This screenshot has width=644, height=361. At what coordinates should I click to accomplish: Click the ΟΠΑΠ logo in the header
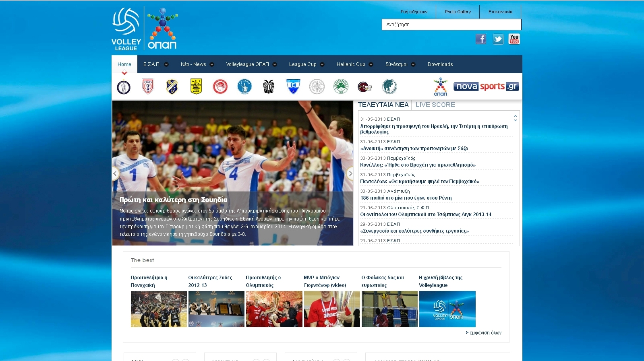[162, 29]
